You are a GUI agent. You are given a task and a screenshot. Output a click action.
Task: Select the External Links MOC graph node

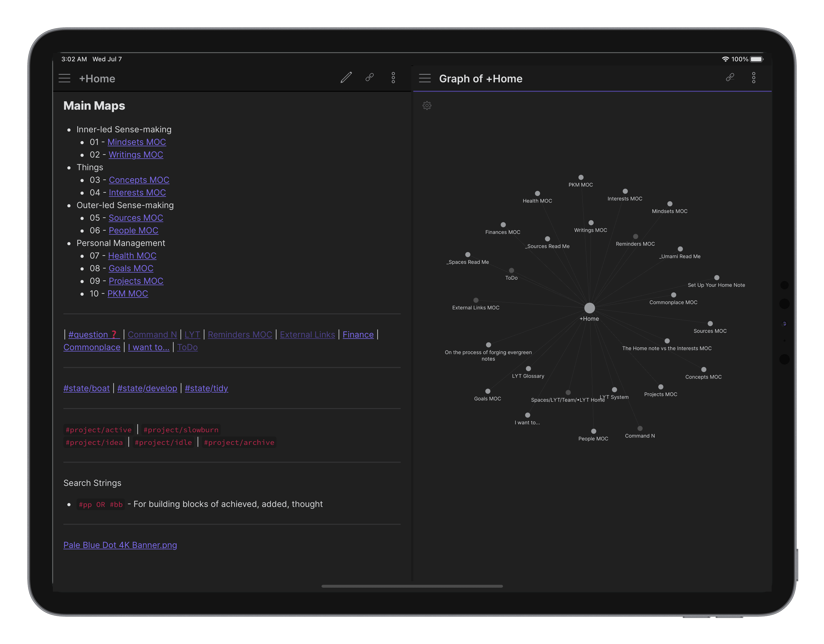pyautogui.click(x=476, y=300)
